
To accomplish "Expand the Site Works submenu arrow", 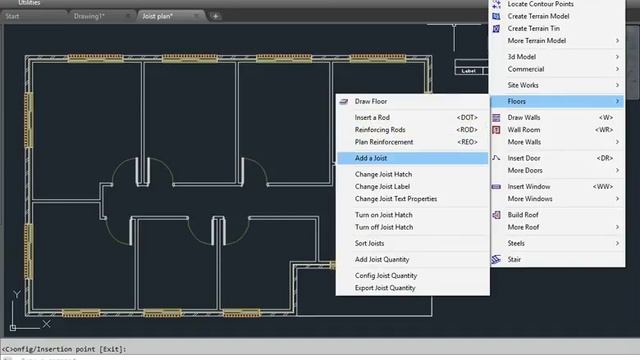I will [x=617, y=85].
